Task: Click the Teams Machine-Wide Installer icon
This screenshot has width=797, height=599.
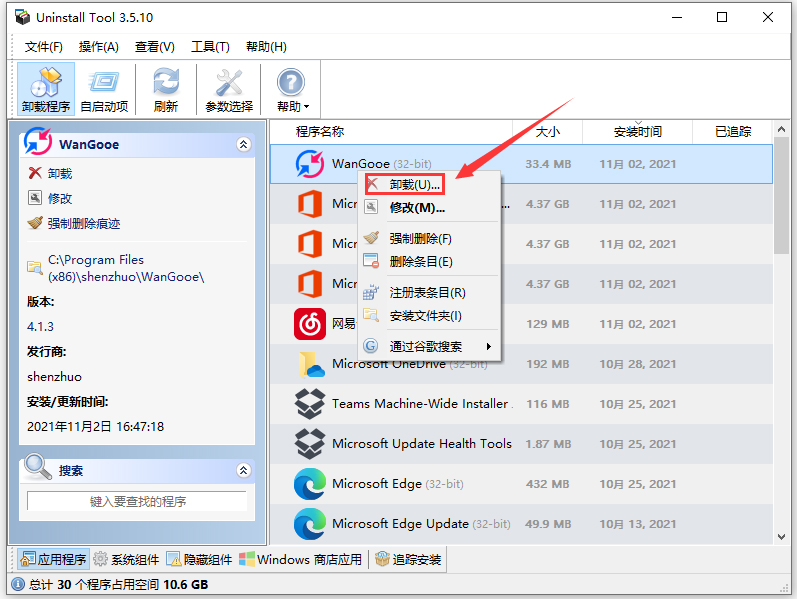Action: (309, 404)
